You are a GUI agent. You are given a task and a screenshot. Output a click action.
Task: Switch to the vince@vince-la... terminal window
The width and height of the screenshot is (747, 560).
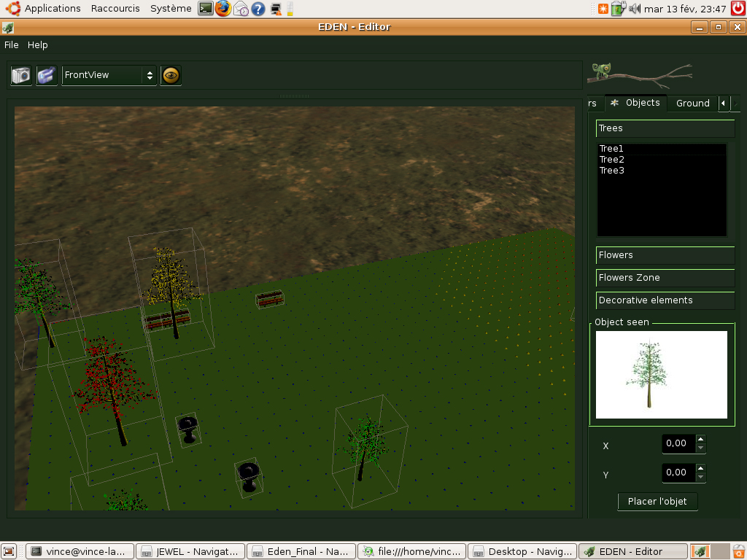(x=80, y=551)
